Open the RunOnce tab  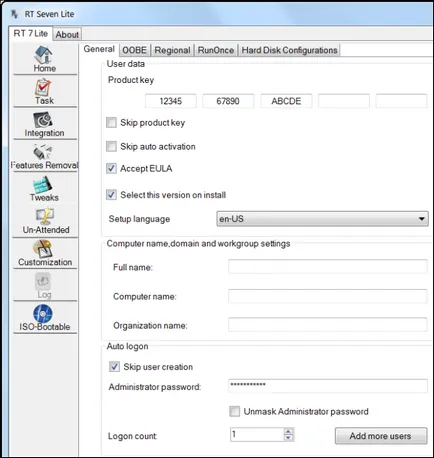[x=216, y=50]
